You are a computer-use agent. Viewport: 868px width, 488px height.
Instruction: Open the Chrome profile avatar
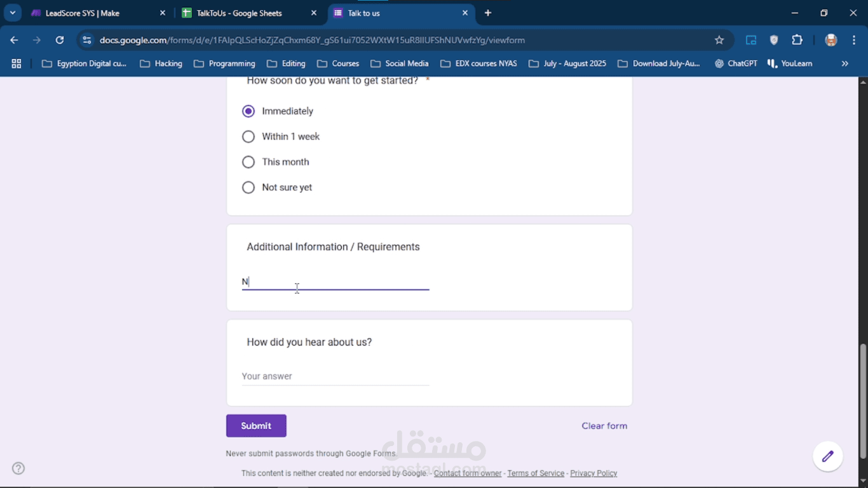[x=831, y=40]
